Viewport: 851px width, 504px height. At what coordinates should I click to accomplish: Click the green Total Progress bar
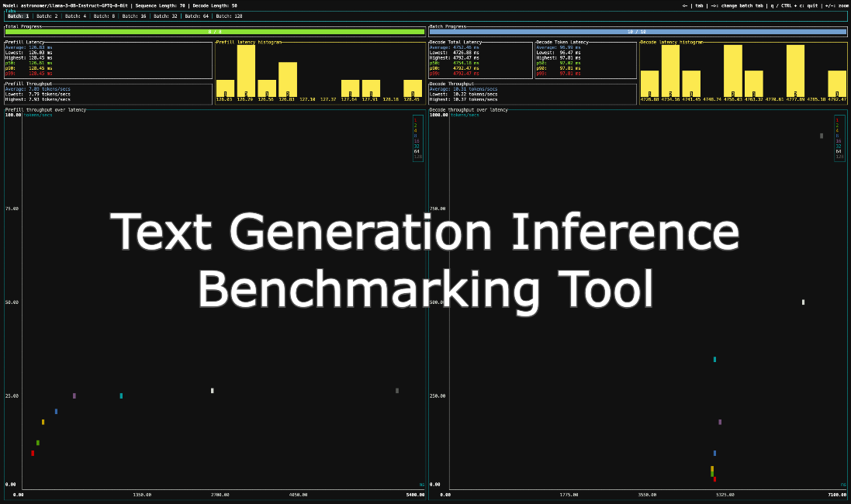tap(215, 32)
